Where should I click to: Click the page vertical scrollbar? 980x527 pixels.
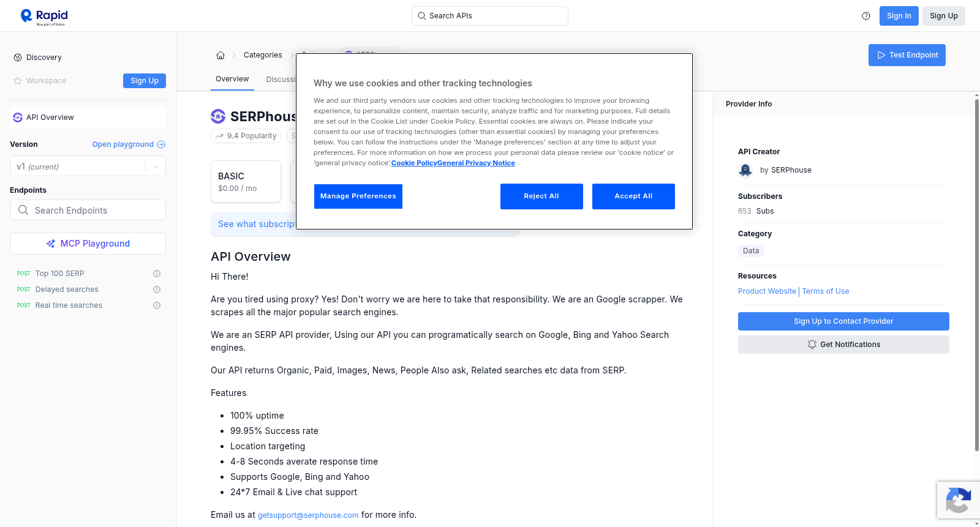(976, 275)
